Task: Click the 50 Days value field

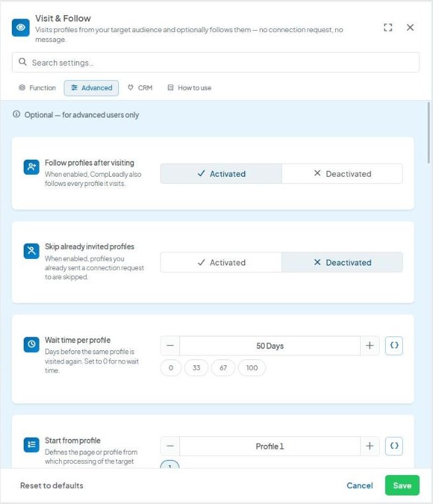Action: (x=269, y=346)
